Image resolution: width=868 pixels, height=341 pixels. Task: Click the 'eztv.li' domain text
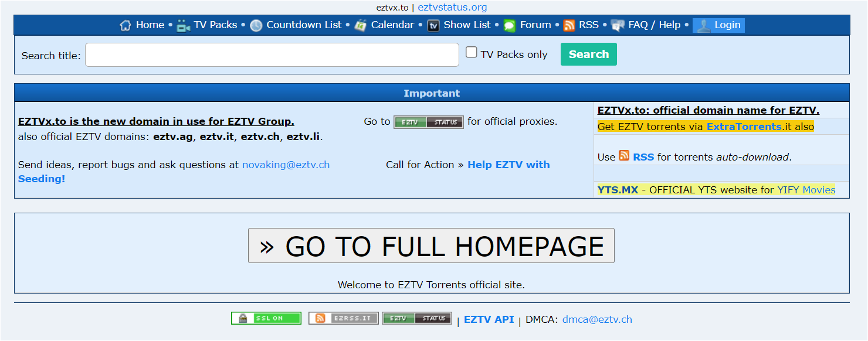point(303,137)
